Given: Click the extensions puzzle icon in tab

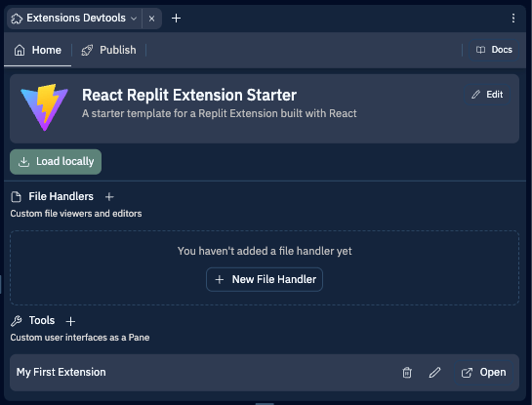Looking at the screenshot, I should (x=17, y=19).
